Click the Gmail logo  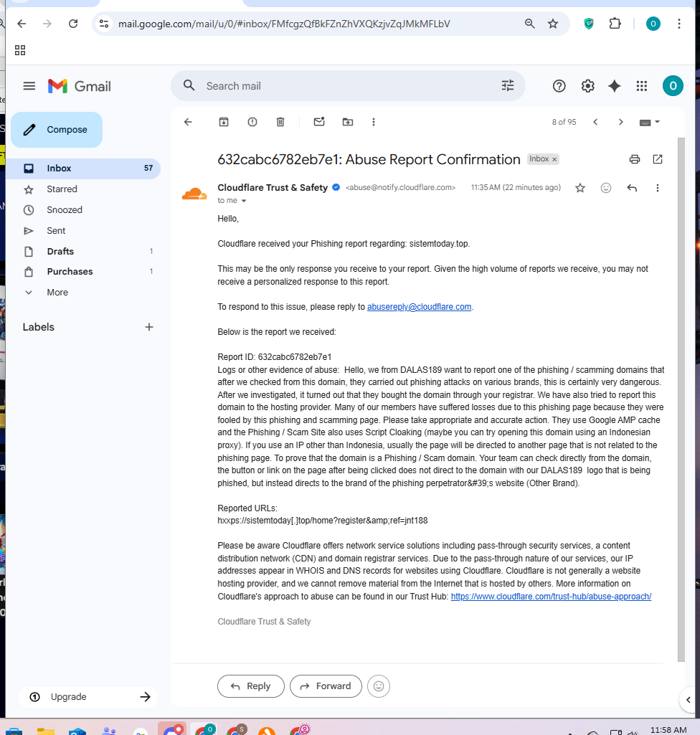click(79, 86)
